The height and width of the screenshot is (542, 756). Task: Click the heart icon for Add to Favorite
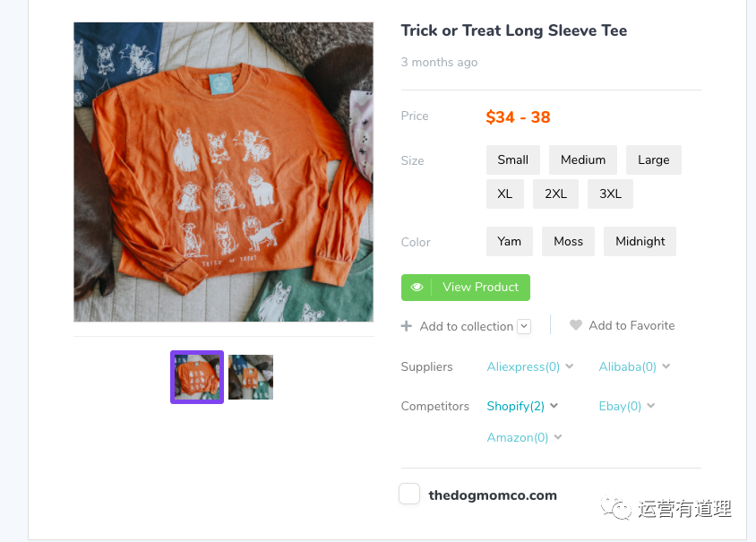pyautogui.click(x=576, y=325)
